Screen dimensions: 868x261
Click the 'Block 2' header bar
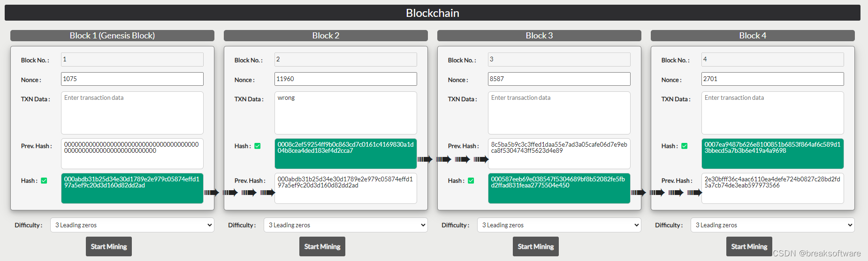click(x=326, y=36)
